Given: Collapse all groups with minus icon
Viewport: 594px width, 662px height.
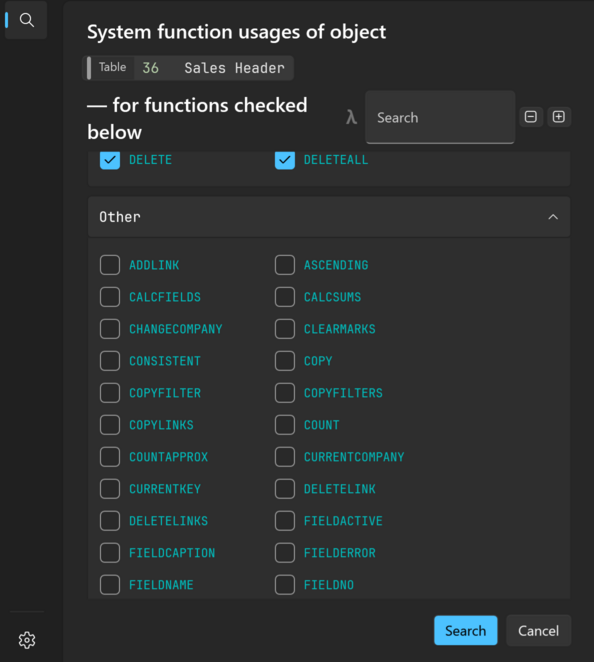Looking at the screenshot, I should 531,117.
